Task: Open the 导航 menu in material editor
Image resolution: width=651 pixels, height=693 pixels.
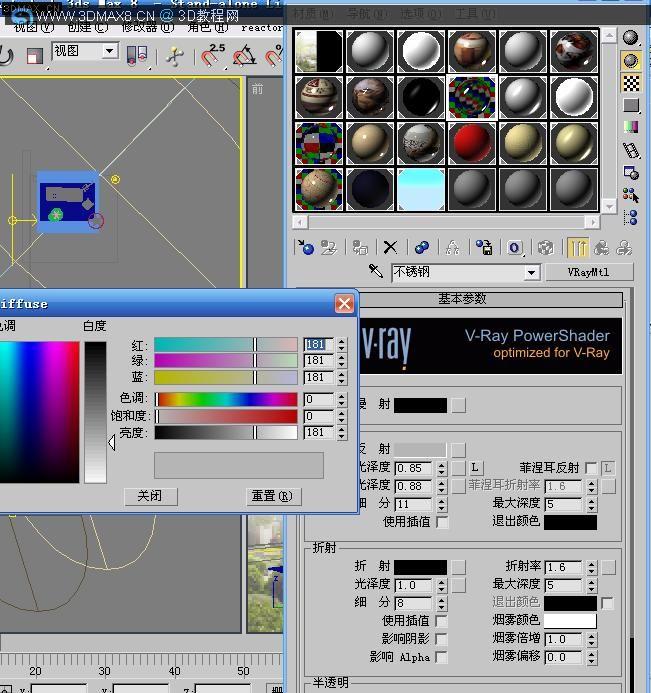Action: click(x=368, y=14)
